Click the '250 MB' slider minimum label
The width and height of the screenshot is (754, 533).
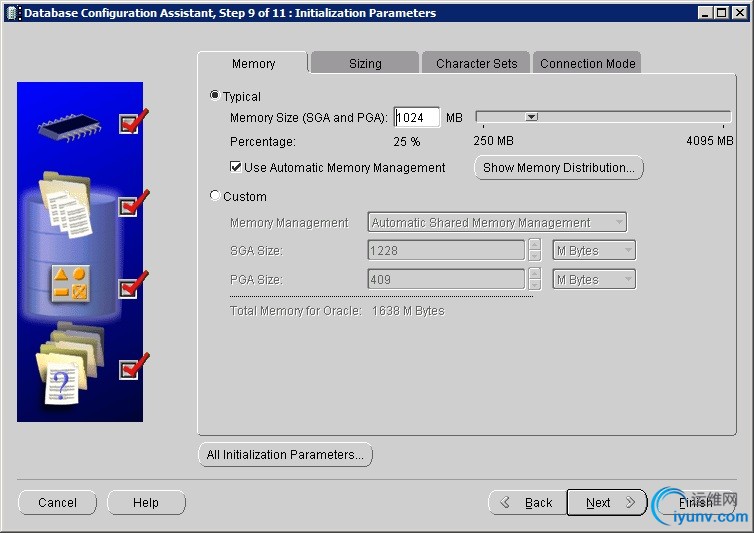(493, 140)
